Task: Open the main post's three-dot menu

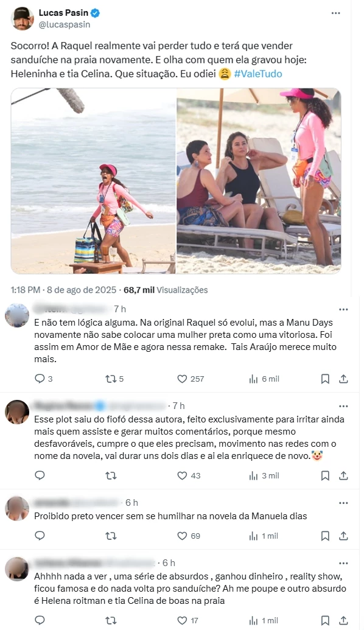Action: point(336,13)
